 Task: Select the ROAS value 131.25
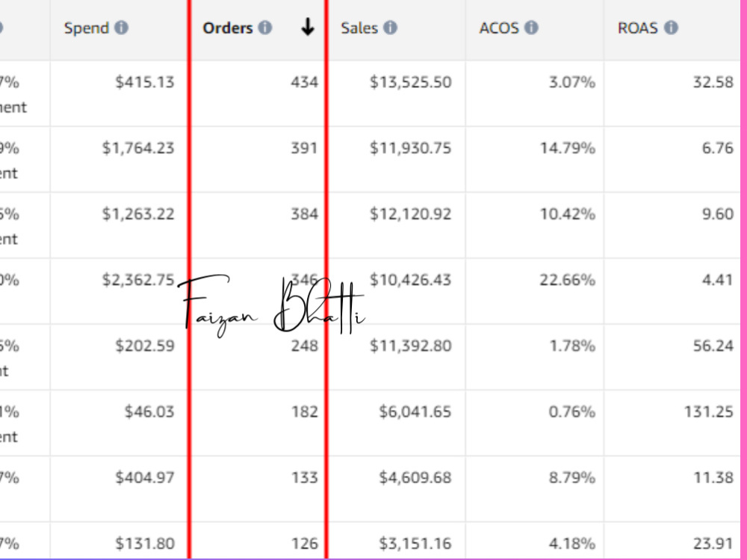(x=709, y=411)
